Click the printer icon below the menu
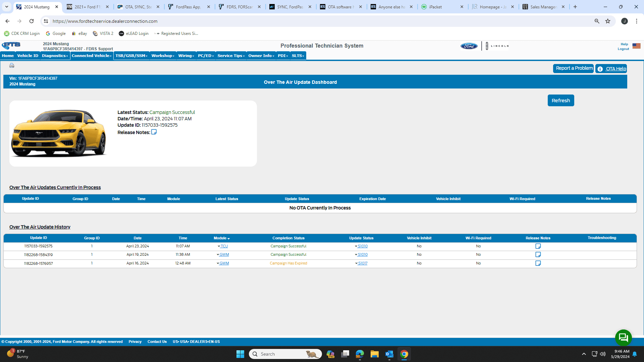This screenshot has width=644, height=362. [12, 65]
